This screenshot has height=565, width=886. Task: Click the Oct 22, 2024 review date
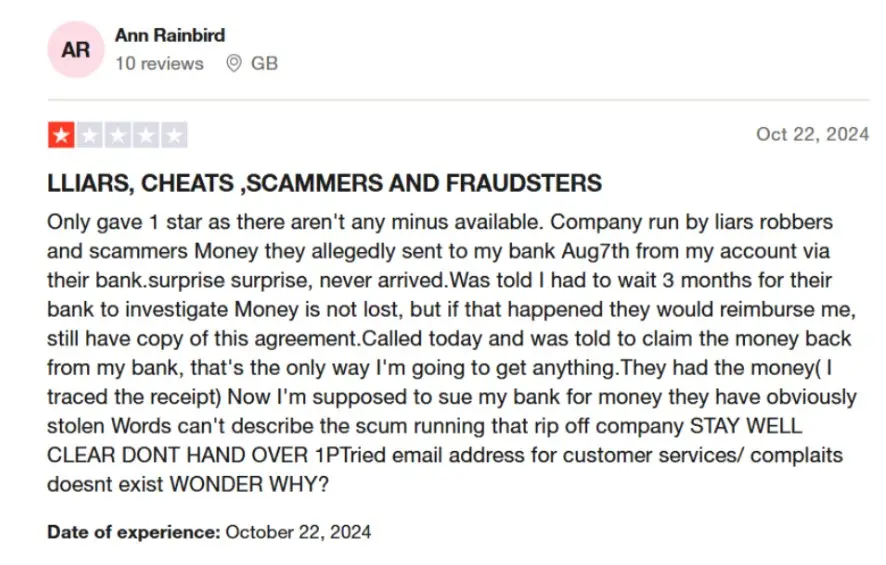tap(812, 134)
